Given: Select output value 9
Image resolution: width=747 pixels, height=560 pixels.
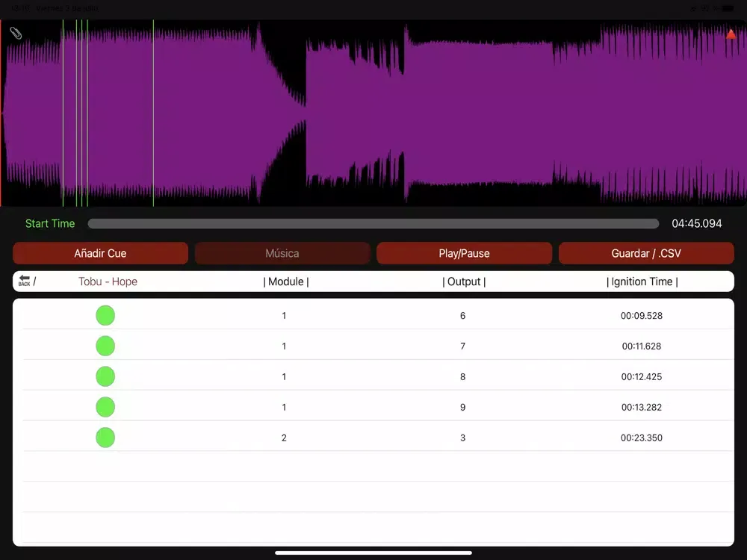Looking at the screenshot, I should click(462, 407).
